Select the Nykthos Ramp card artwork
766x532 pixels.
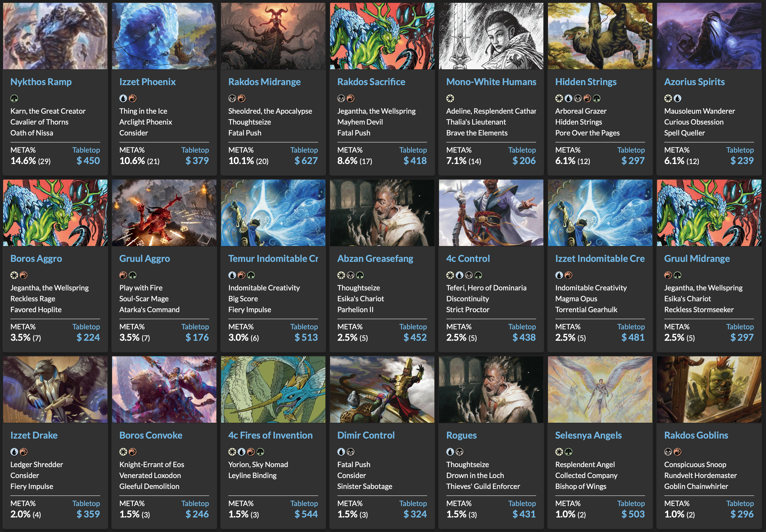tap(55, 36)
